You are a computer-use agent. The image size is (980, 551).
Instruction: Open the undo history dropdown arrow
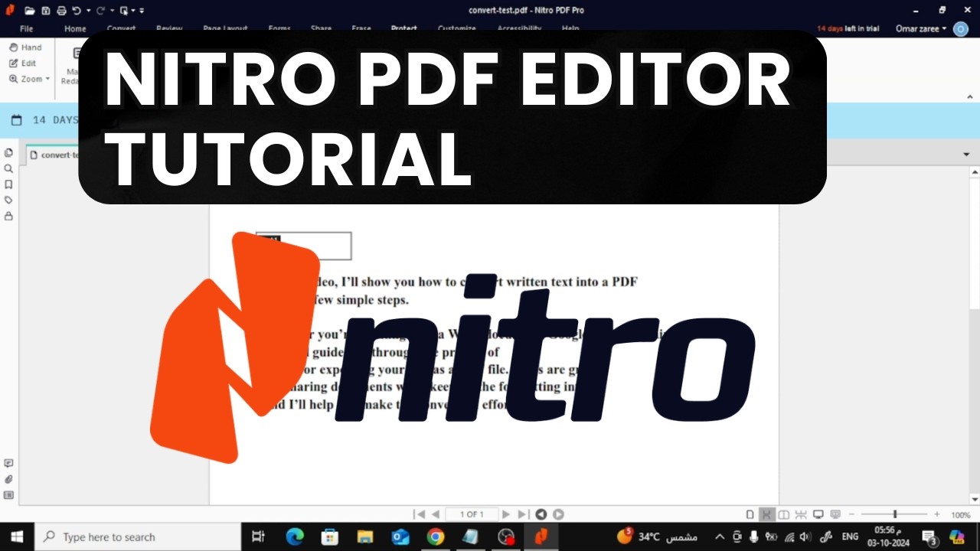pyautogui.click(x=87, y=11)
